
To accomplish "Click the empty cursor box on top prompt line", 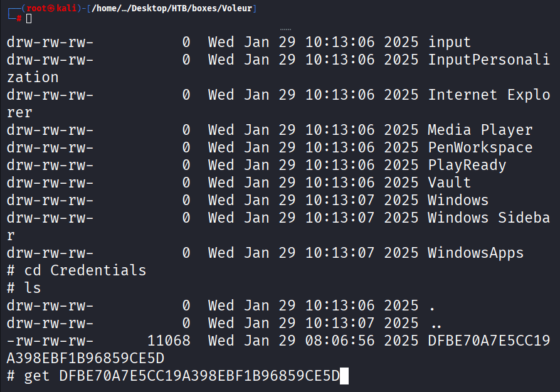I will tap(29, 18).
